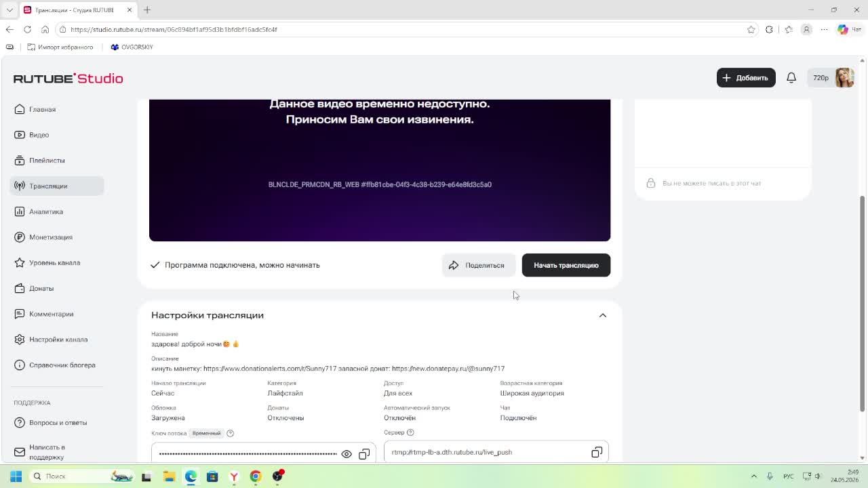This screenshot has width=868, height=488.
Task: Add page to favorites star
Action: (751, 29)
